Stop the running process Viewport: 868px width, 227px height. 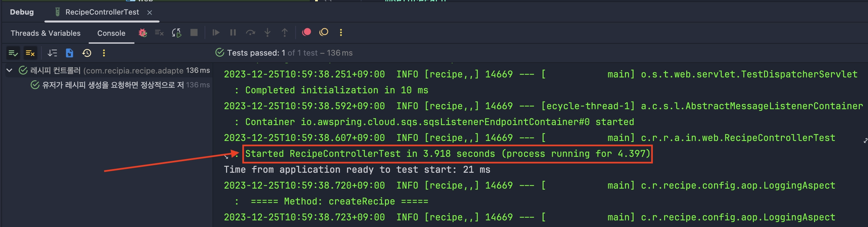tap(194, 33)
